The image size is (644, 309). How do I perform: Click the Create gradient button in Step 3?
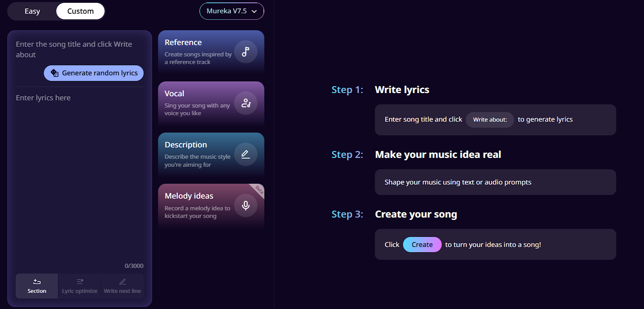click(x=422, y=245)
